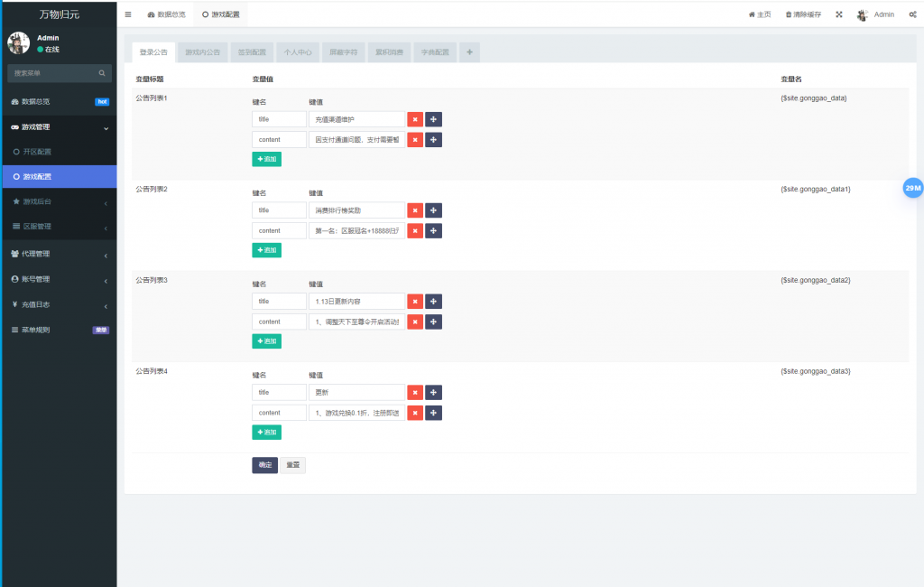Image resolution: width=924 pixels, height=587 pixels.
Task: Select the 屏蔽字符 config tab
Action: [344, 52]
